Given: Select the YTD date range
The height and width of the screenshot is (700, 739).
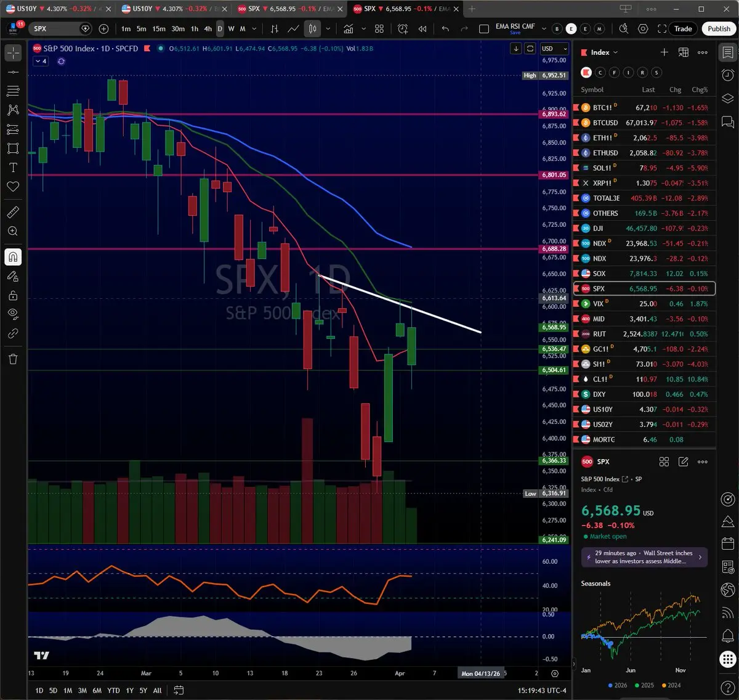Looking at the screenshot, I should [x=113, y=690].
